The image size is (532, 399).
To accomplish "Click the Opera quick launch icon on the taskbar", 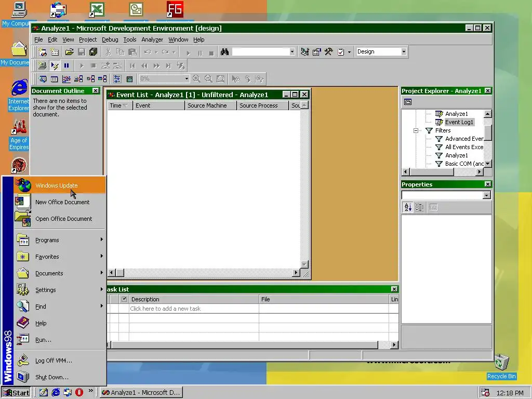I will [79, 393].
